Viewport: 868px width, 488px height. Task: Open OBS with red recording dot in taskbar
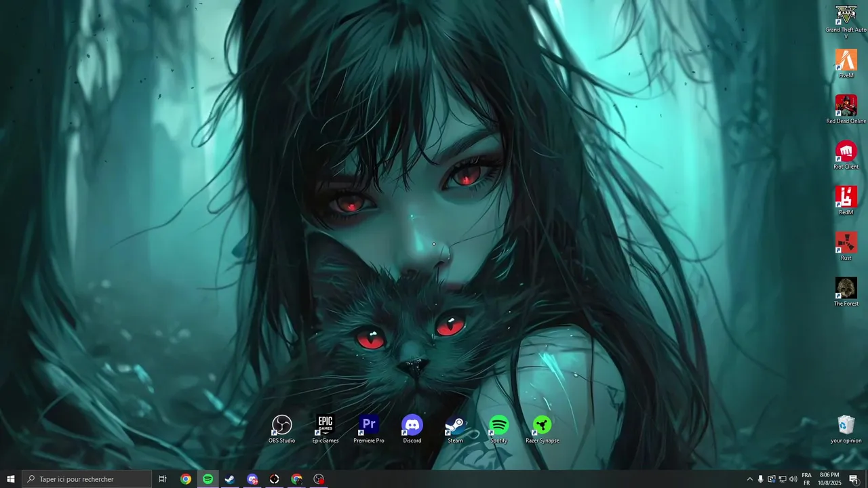[319, 479]
